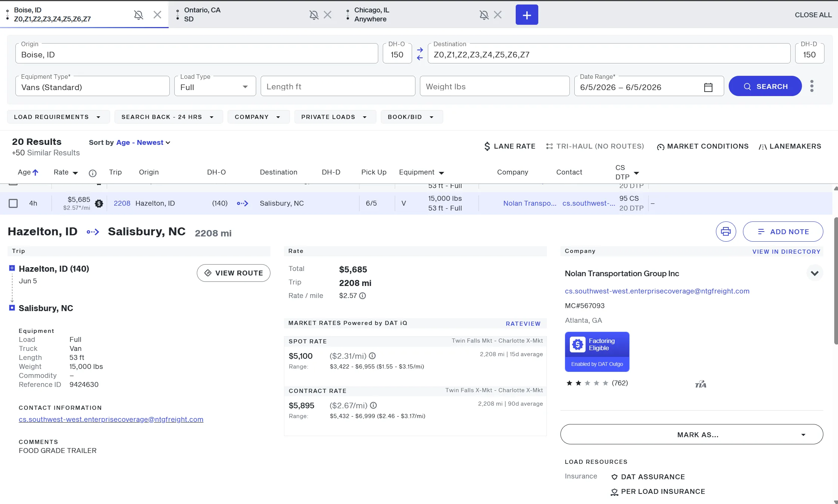Select checkbox for Hazelton, ID load row
Screen dimensions: 838x504
pos(13,203)
